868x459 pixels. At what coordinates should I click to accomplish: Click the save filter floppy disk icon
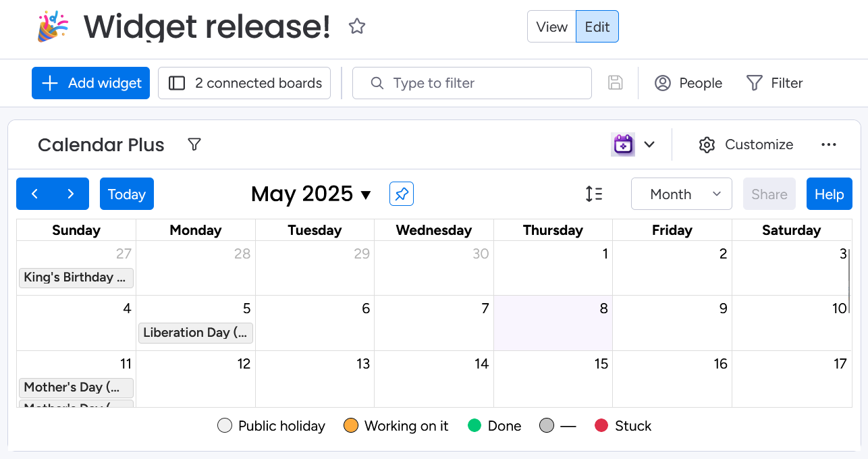click(615, 83)
